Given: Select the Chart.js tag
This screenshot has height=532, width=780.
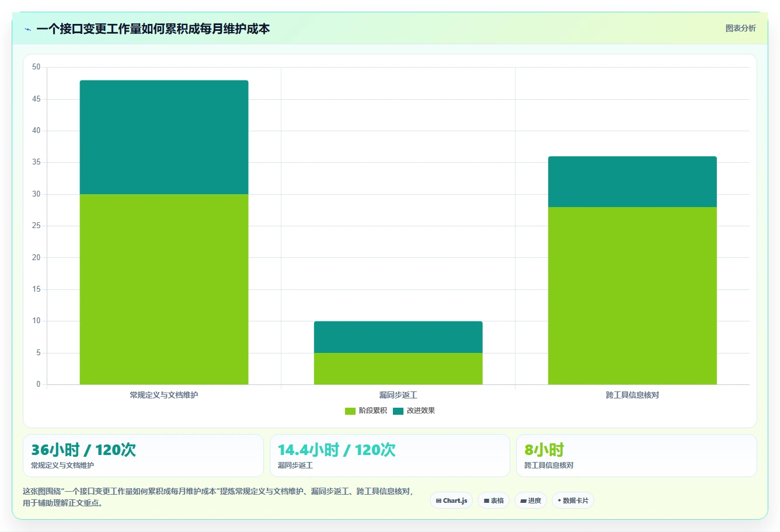Looking at the screenshot, I should (451, 501).
